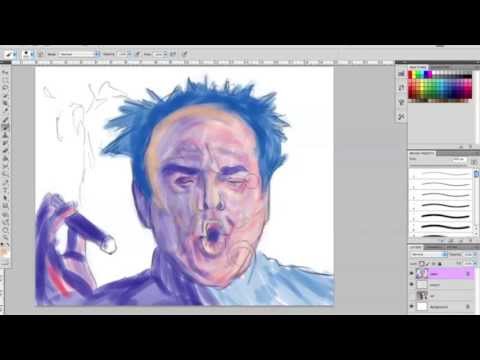Toggle tablet pressure for brush size
This screenshot has width=480, height=360.
pos(185,54)
